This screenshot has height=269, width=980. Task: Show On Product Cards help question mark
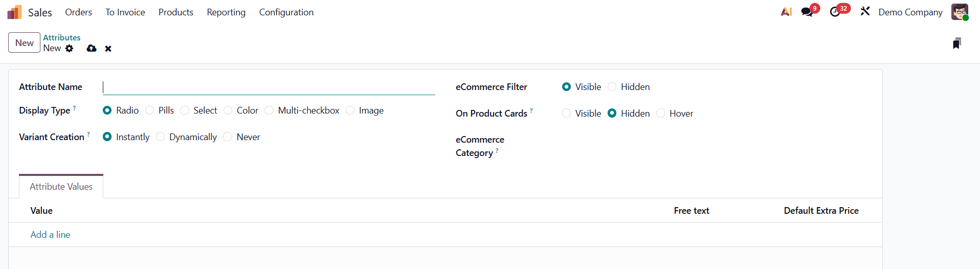point(531,111)
